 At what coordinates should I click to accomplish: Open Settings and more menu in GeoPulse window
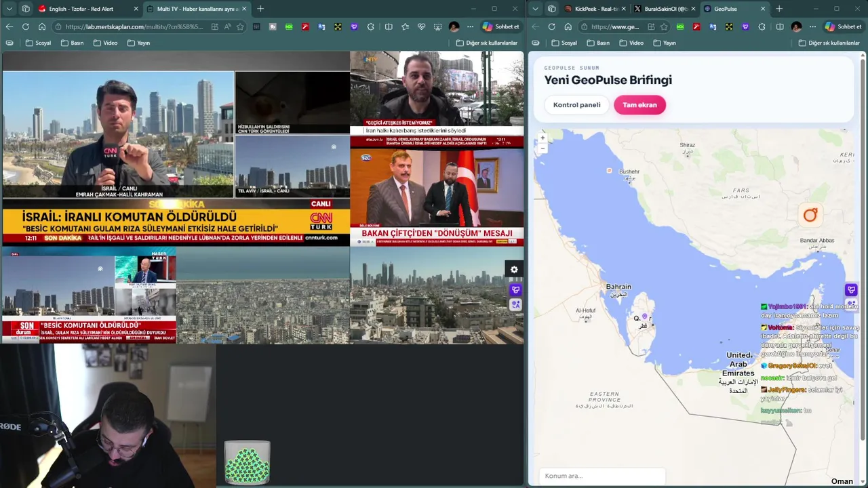coord(812,26)
